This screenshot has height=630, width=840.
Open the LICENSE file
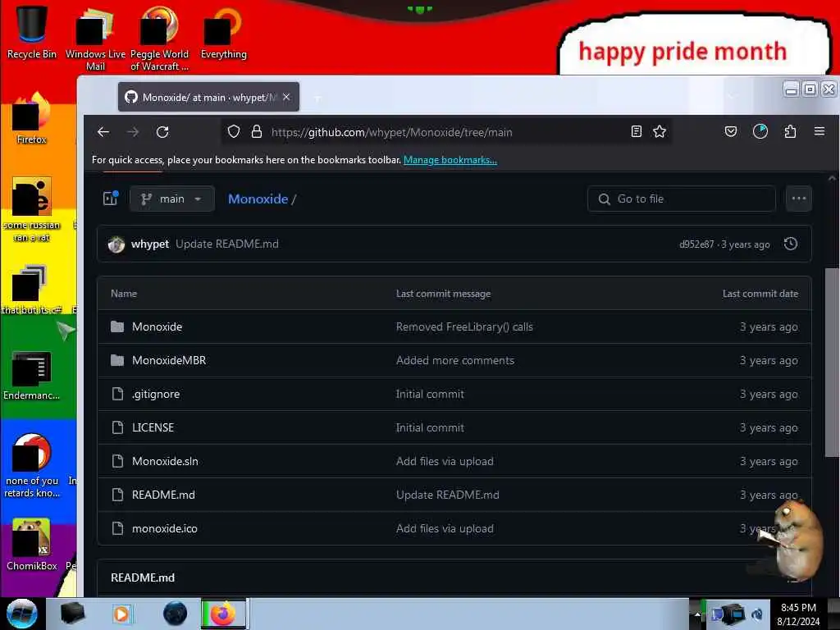click(x=153, y=427)
